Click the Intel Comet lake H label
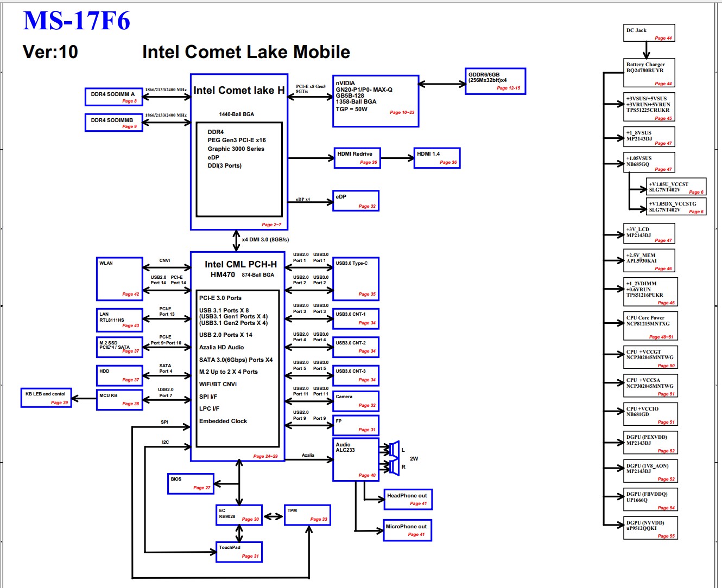Viewport: 722px width, 588px height. 239,91
